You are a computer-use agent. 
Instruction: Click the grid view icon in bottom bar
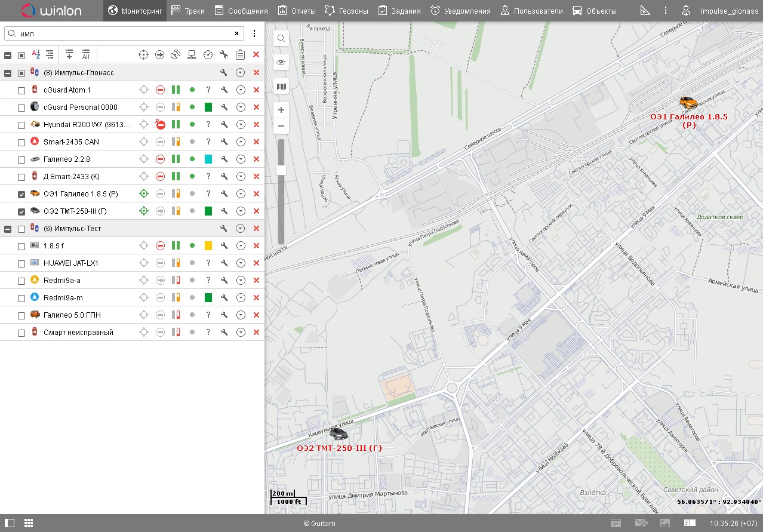(x=29, y=523)
